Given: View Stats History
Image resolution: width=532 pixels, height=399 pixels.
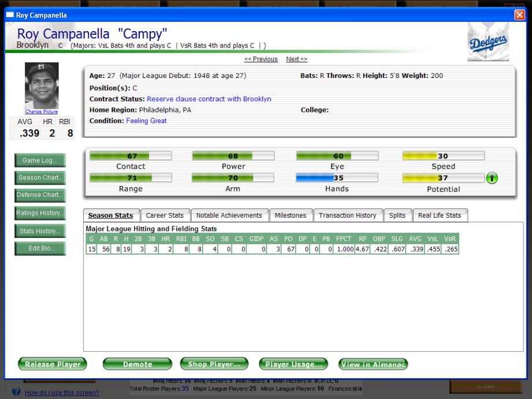Looking at the screenshot, I should click(40, 231).
